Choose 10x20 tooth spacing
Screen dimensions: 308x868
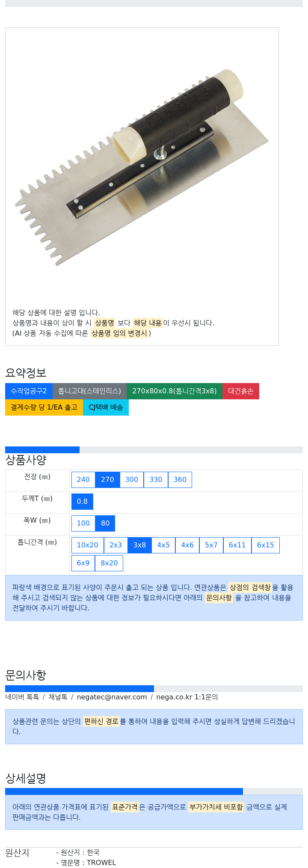88,545
